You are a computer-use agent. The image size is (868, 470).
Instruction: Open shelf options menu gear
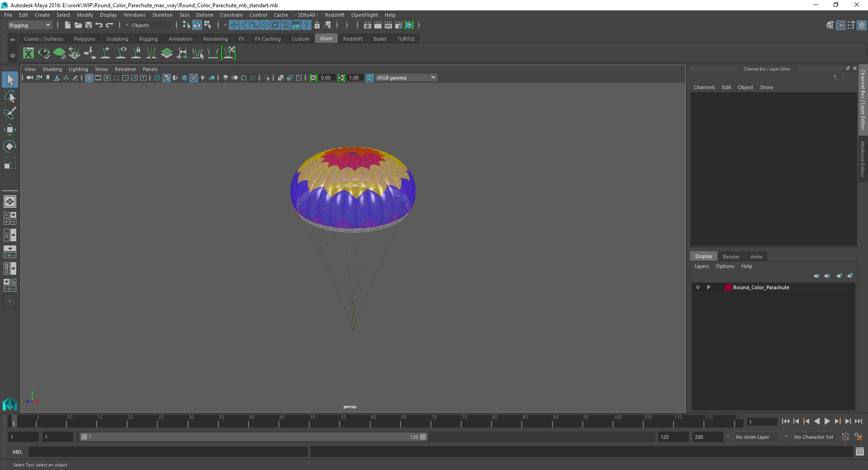13,56
